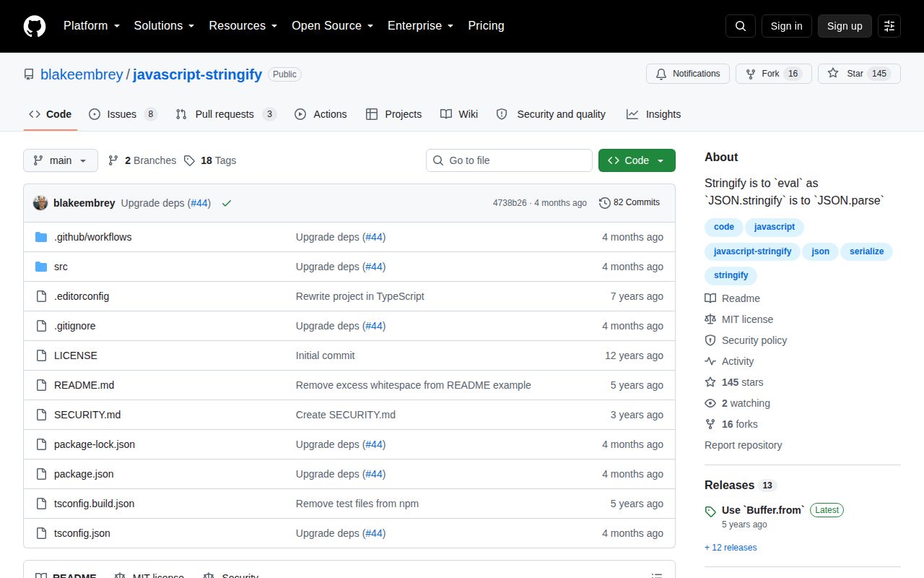Open the blakeembrey owner link
924x578 pixels.
(x=82, y=74)
